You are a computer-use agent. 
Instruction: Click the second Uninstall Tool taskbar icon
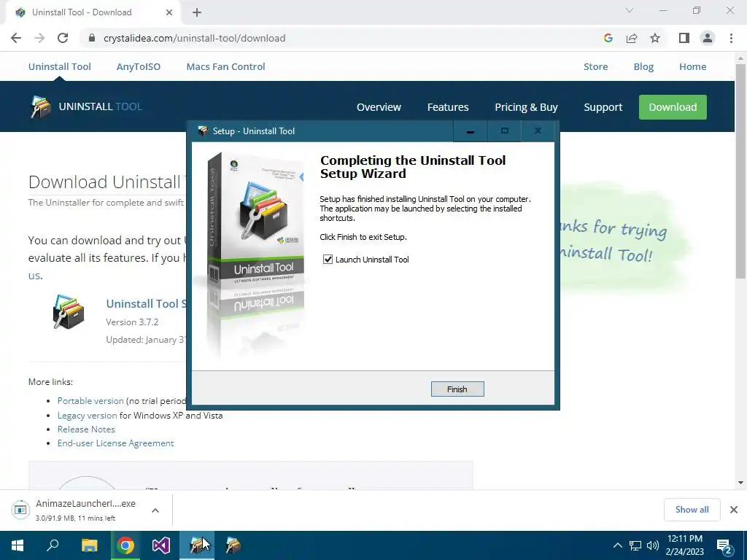pos(233,545)
